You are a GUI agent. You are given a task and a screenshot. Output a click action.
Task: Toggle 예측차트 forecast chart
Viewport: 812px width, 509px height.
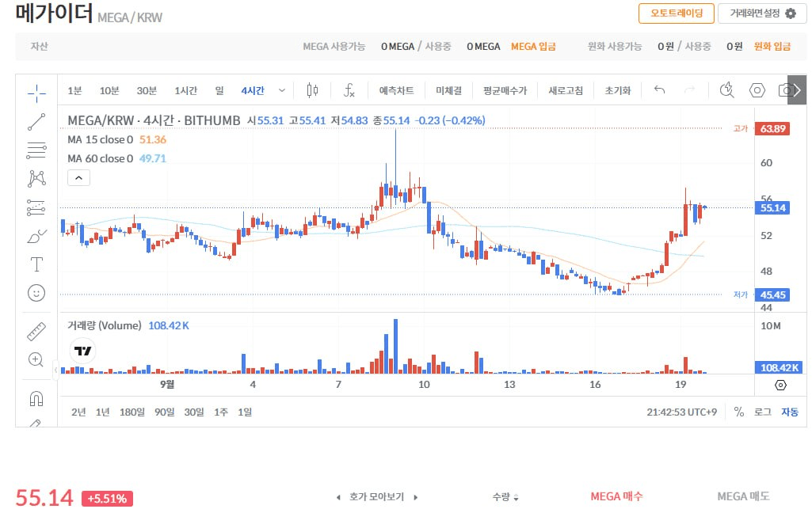coord(396,90)
